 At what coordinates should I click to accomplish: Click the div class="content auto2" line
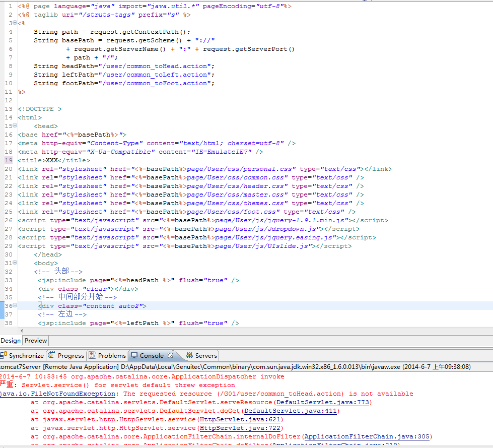coord(92,306)
